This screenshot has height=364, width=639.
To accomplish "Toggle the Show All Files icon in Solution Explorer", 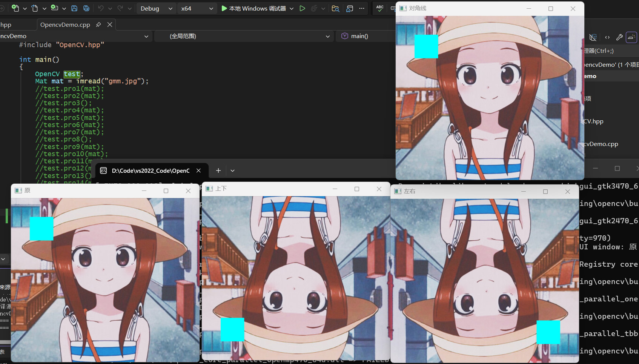I will (593, 37).
